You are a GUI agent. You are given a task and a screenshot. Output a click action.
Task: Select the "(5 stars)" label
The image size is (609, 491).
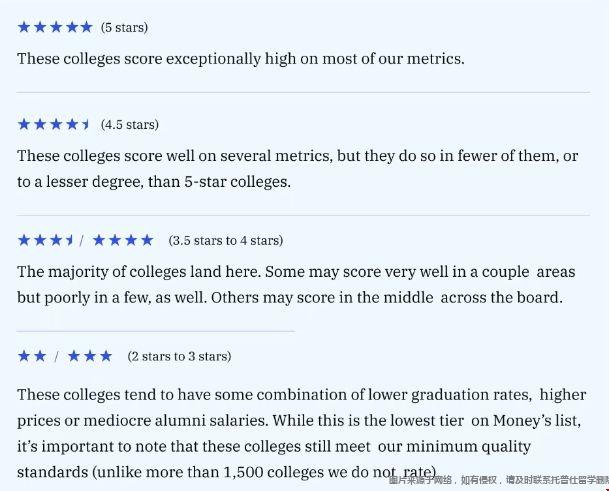[x=124, y=27]
